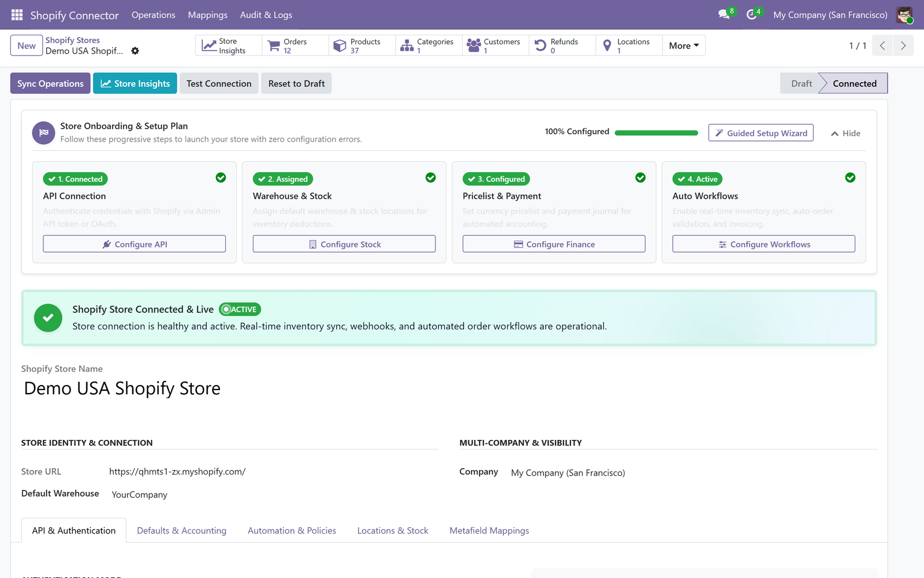Go to previous record arrow

click(x=882, y=46)
